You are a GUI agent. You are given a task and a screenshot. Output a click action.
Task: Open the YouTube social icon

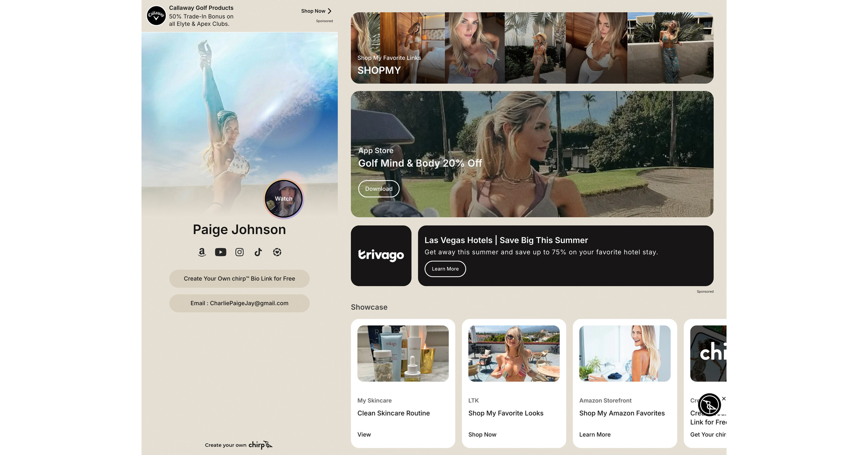[x=221, y=252]
